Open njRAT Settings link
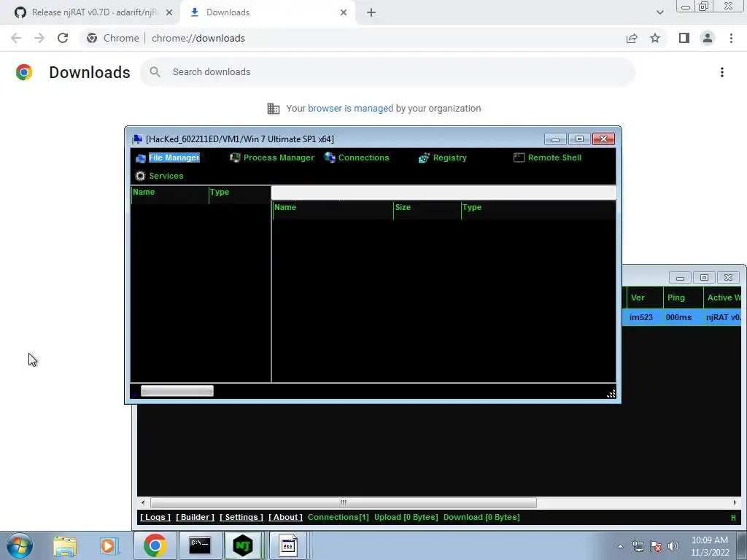Viewport: 747px width, 560px height. click(x=241, y=517)
